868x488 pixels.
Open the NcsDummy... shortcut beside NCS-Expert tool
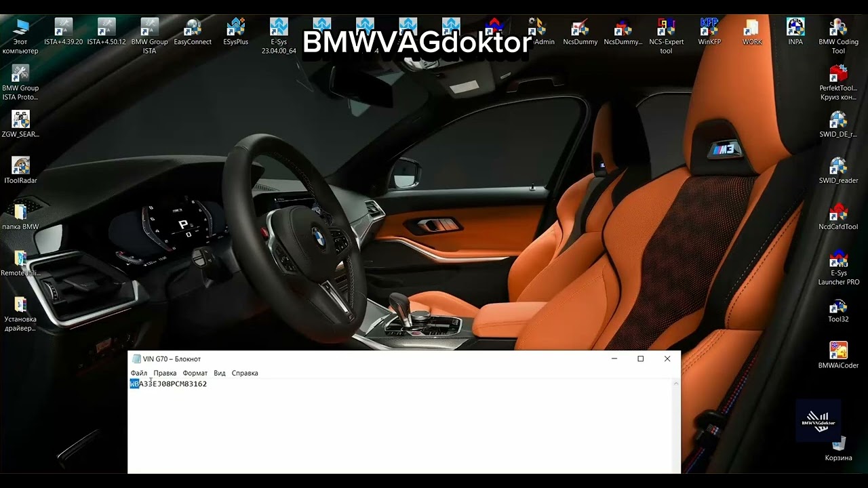pos(623,32)
